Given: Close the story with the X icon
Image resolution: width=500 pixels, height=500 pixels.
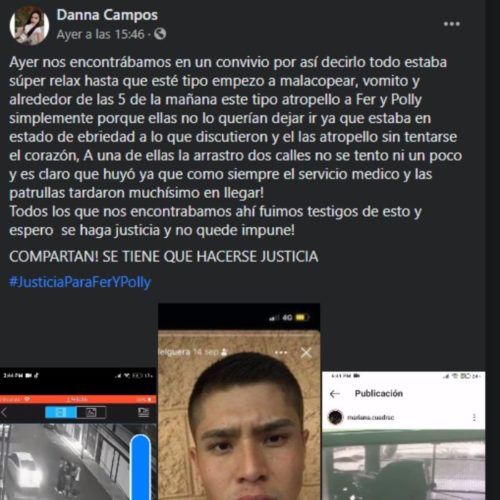Looking at the screenshot, I should [306, 352].
